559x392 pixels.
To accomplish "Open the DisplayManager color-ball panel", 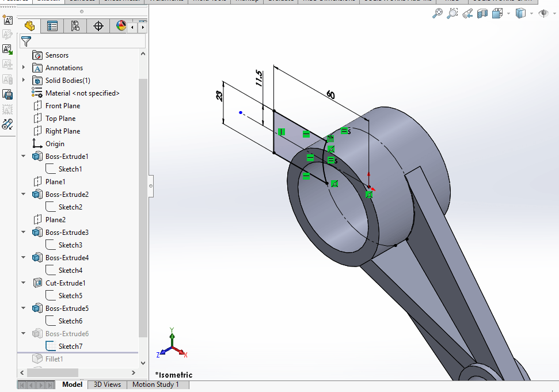I will [x=120, y=26].
